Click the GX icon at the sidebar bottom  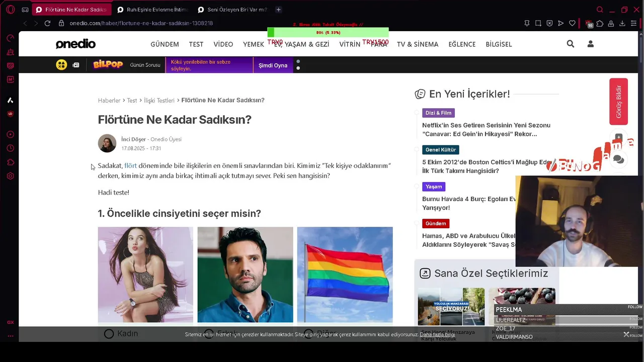coord(10,322)
